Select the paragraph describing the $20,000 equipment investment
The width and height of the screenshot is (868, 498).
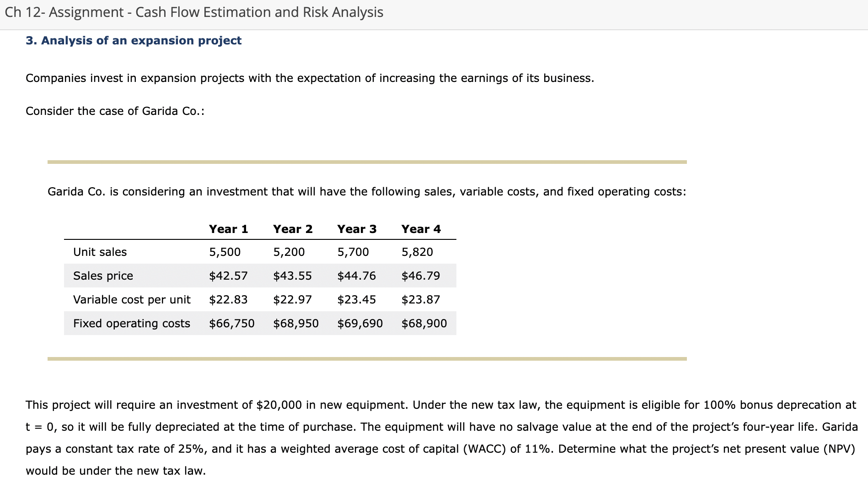click(434, 437)
